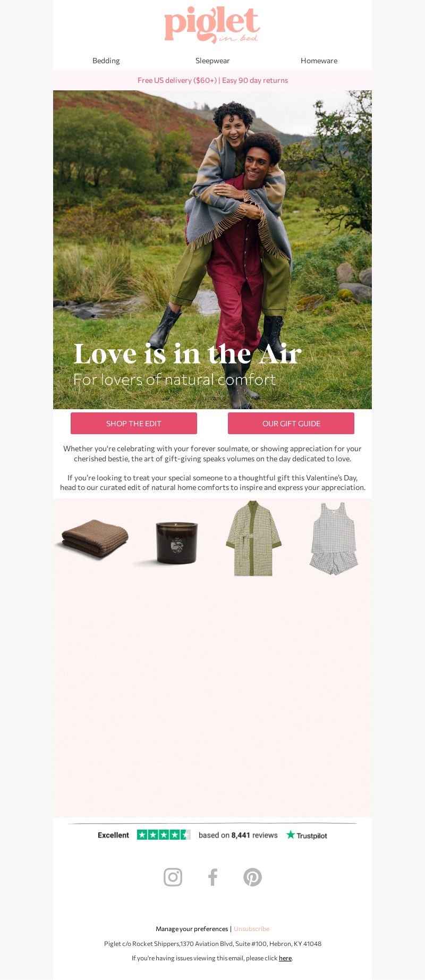Select the green gingham robe product

(x=253, y=538)
